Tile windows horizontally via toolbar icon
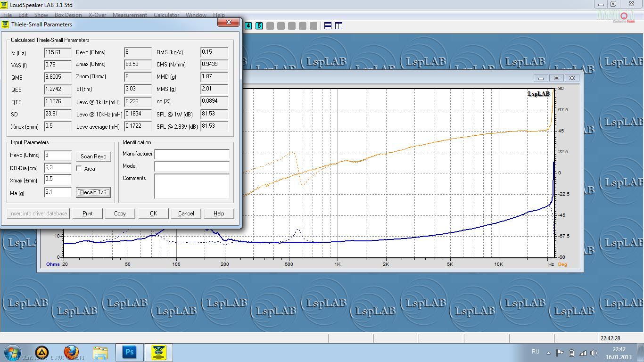 (x=328, y=26)
